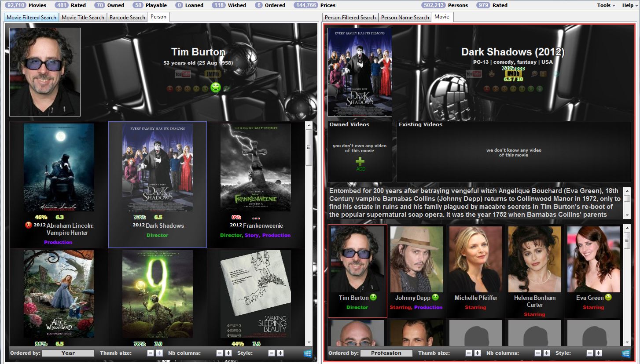
Task: Rate Tim Burton with the red angry face
Action: 170,89
